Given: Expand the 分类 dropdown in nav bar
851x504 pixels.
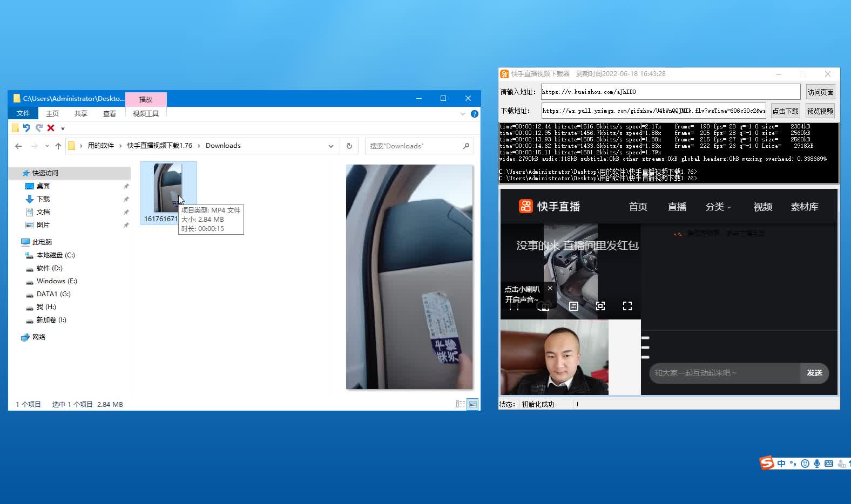Looking at the screenshot, I should [x=718, y=207].
